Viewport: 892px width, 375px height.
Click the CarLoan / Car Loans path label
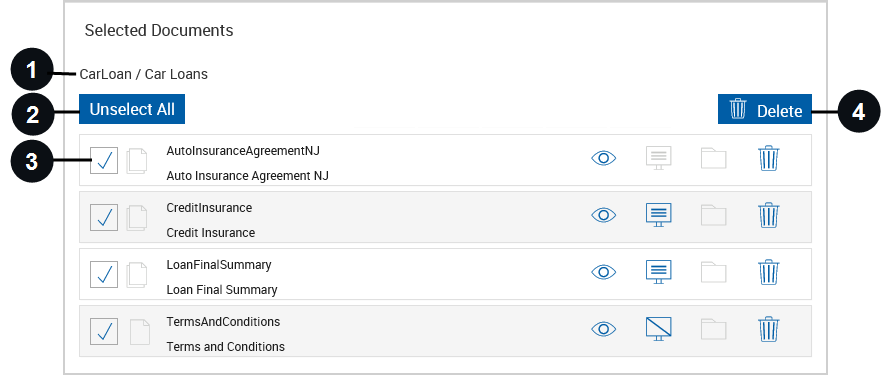point(143,74)
